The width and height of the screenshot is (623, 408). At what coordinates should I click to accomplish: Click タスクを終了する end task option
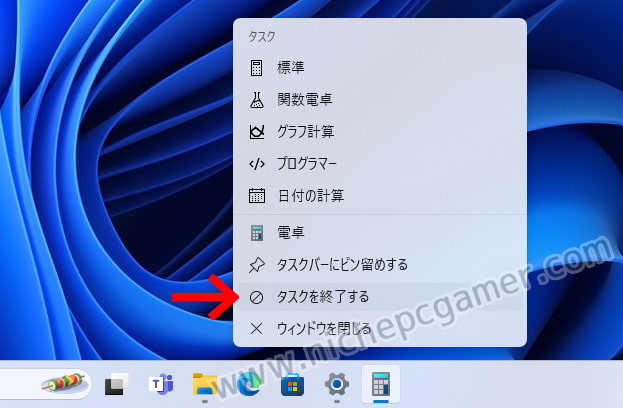[x=380, y=297]
